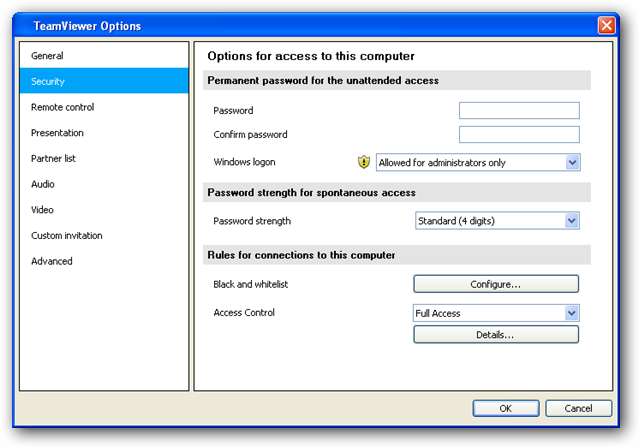Open the General settings section
The image size is (640, 448).
pyautogui.click(x=47, y=56)
